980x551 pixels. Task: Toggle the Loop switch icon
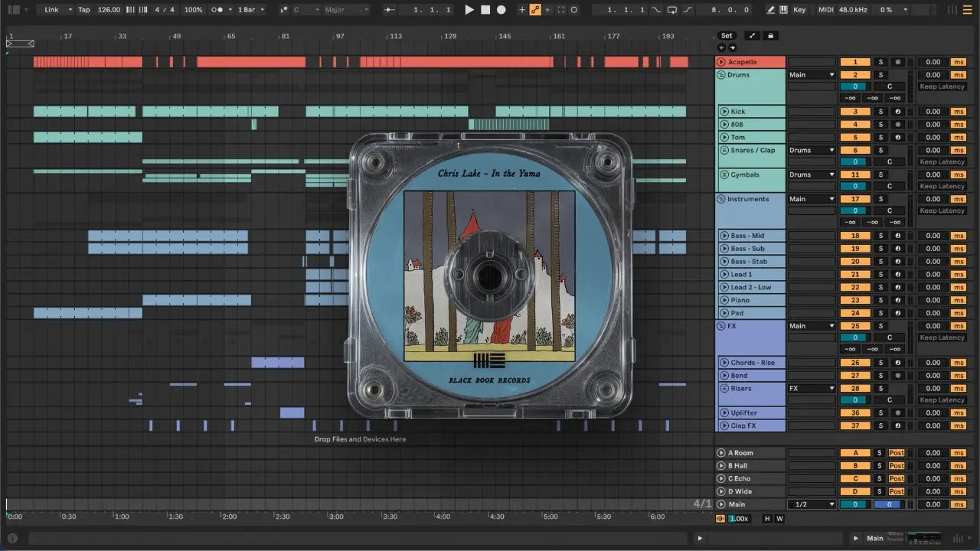point(671,10)
